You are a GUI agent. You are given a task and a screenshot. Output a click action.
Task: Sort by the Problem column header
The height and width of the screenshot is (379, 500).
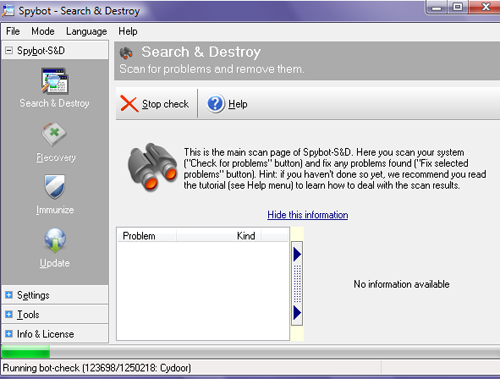pyautogui.click(x=146, y=236)
